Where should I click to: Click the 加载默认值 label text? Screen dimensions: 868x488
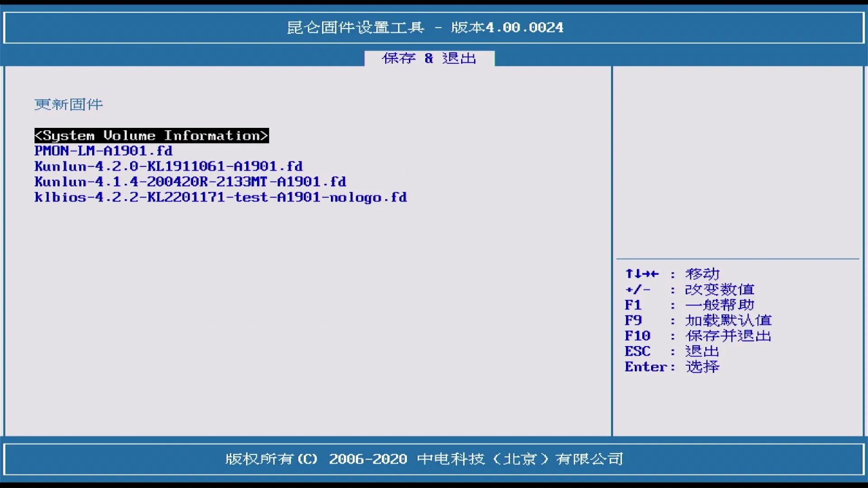728,320
